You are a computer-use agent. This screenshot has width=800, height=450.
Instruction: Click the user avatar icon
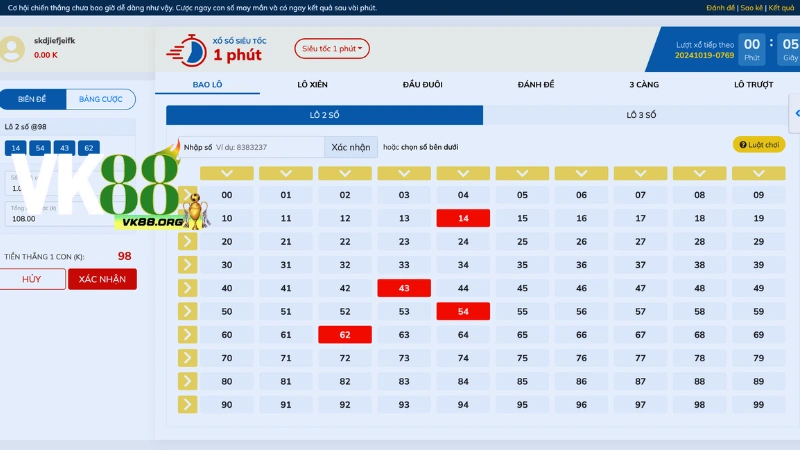pyautogui.click(x=14, y=48)
